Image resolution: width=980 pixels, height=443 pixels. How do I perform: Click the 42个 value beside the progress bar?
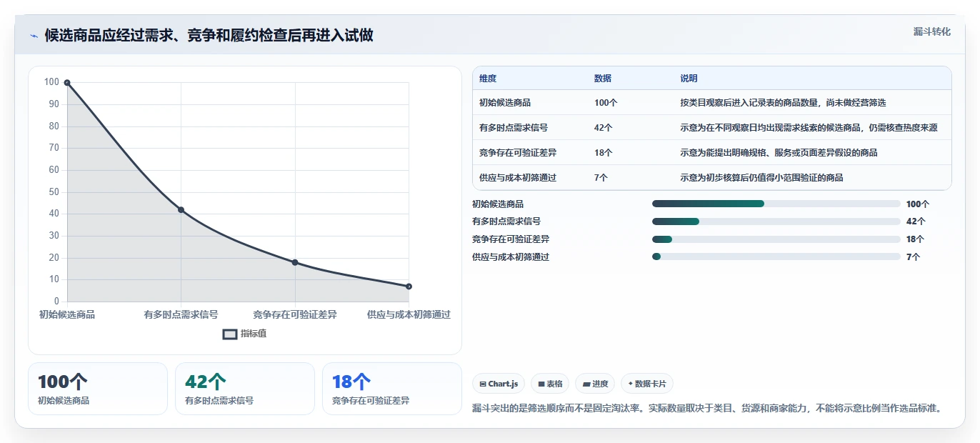click(916, 221)
